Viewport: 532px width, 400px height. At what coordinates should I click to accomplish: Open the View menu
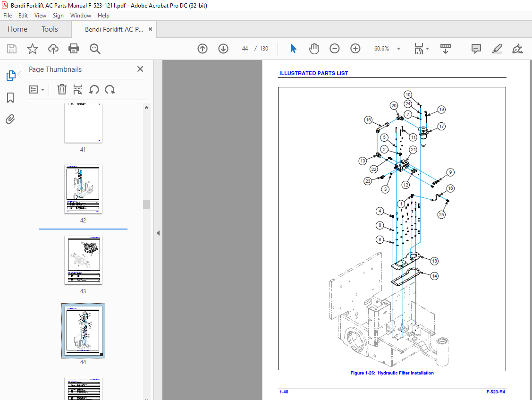[40, 15]
